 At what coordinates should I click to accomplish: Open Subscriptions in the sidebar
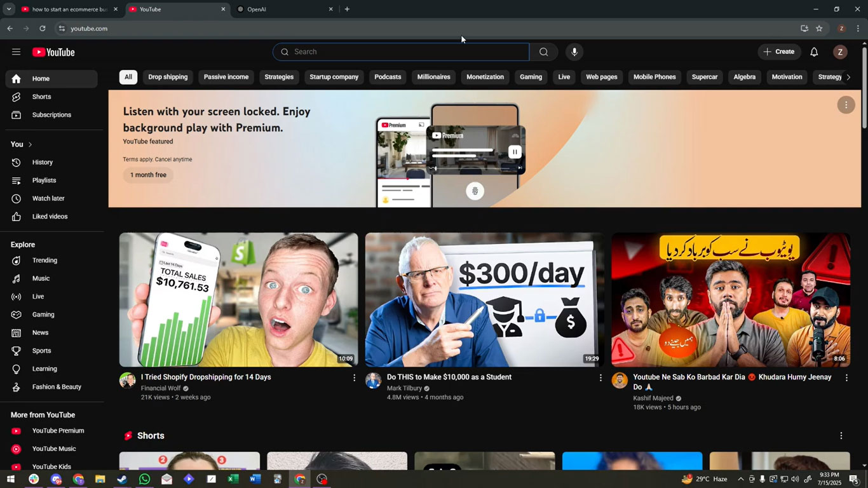pos(51,115)
